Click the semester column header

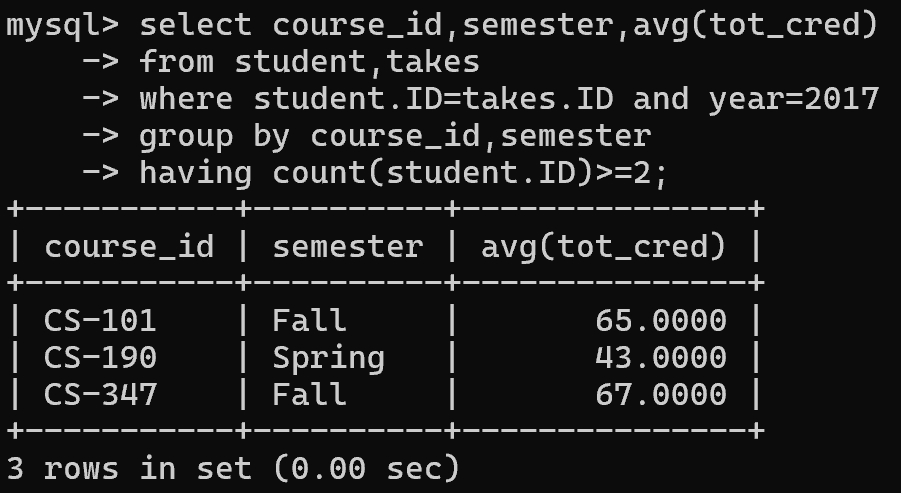coord(347,246)
